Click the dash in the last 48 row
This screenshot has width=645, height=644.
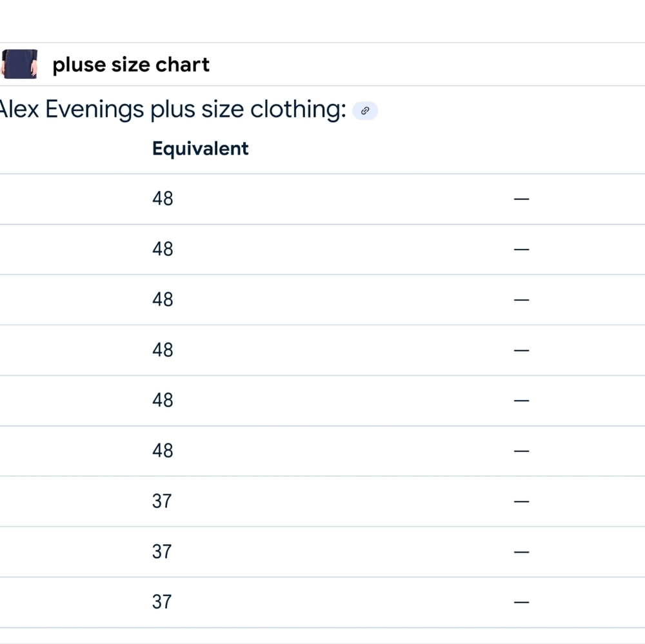point(521,452)
